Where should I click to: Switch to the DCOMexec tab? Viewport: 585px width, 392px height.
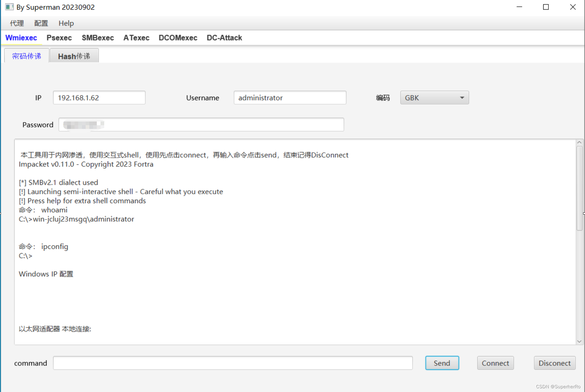[x=178, y=38]
